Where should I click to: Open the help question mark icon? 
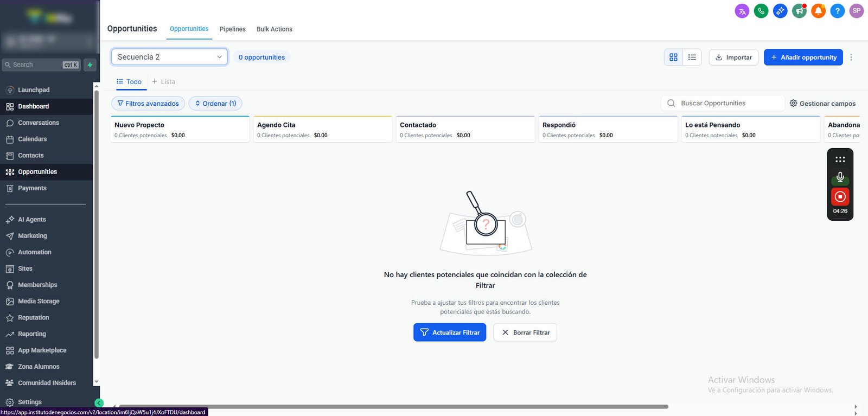point(838,11)
